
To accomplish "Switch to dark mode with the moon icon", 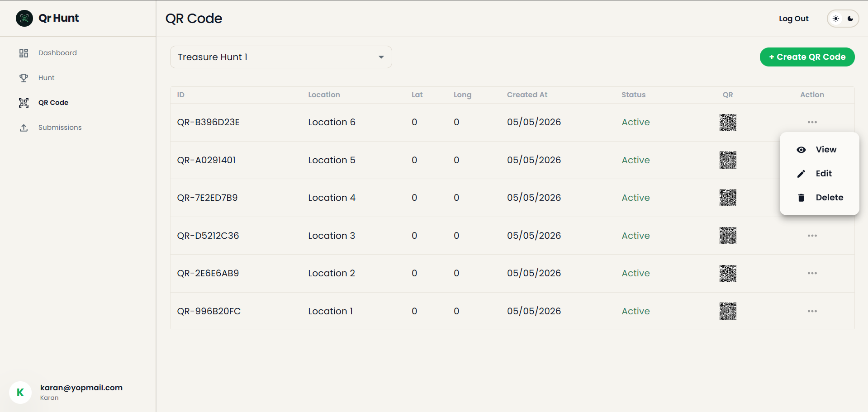I will pyautogui.click(x=850, y=19).
